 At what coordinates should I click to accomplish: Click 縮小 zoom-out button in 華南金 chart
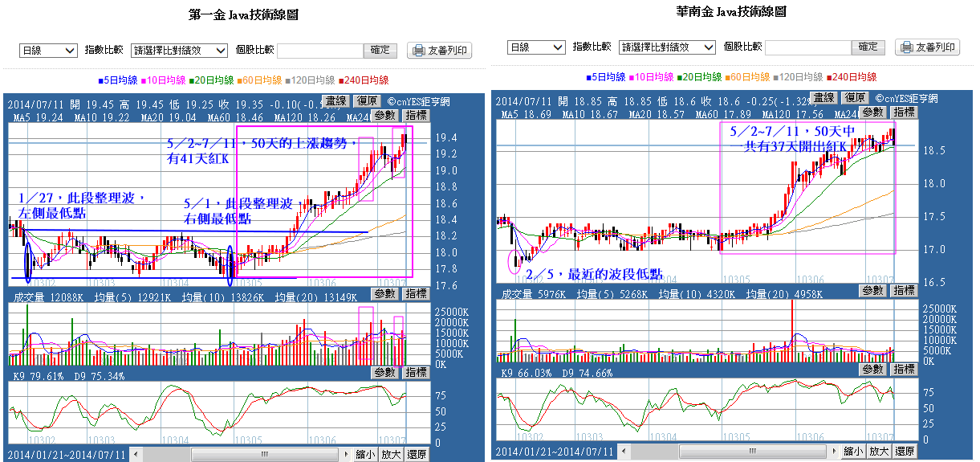[853, 452]
